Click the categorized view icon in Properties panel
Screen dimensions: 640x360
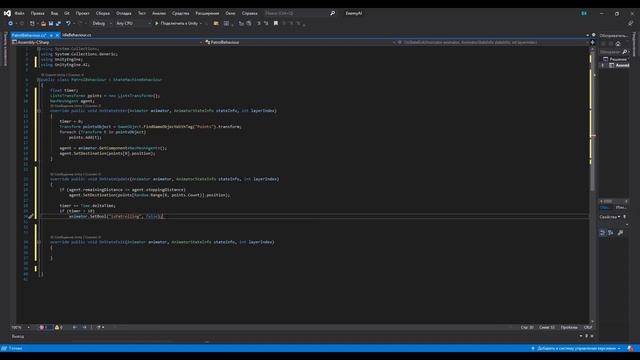602,233
